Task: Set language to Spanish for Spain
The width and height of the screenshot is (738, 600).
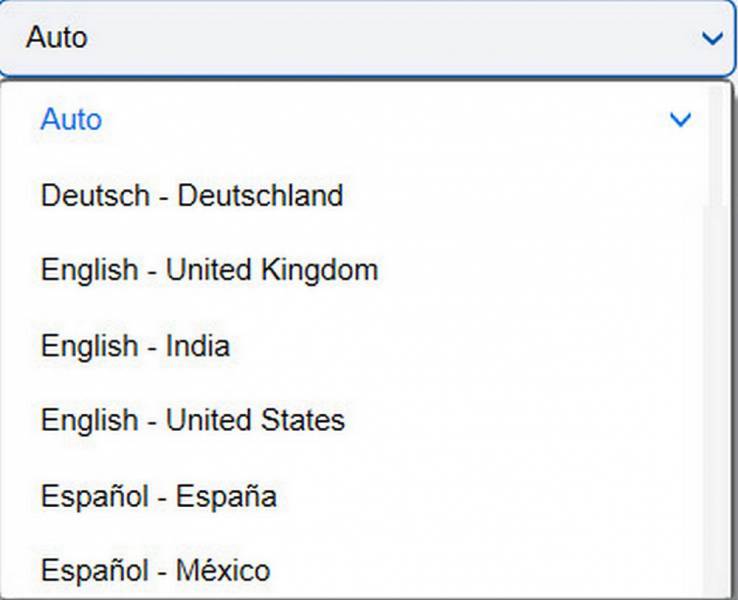Action: 158,496
